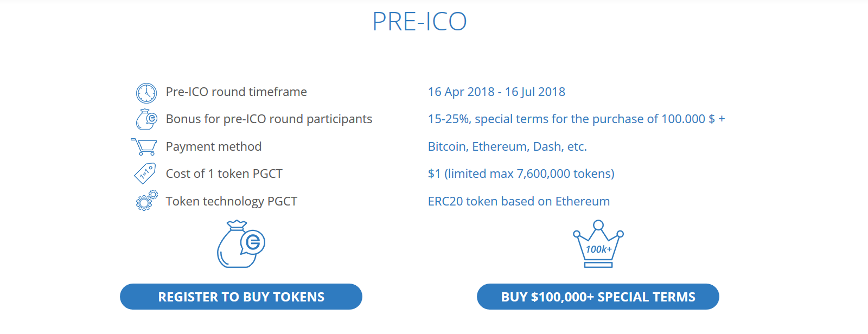Viewport: 868px width, 334px height.
Task: Click the shopping cart payment icon
Action: pyautogui.click(x=144, y=147)
